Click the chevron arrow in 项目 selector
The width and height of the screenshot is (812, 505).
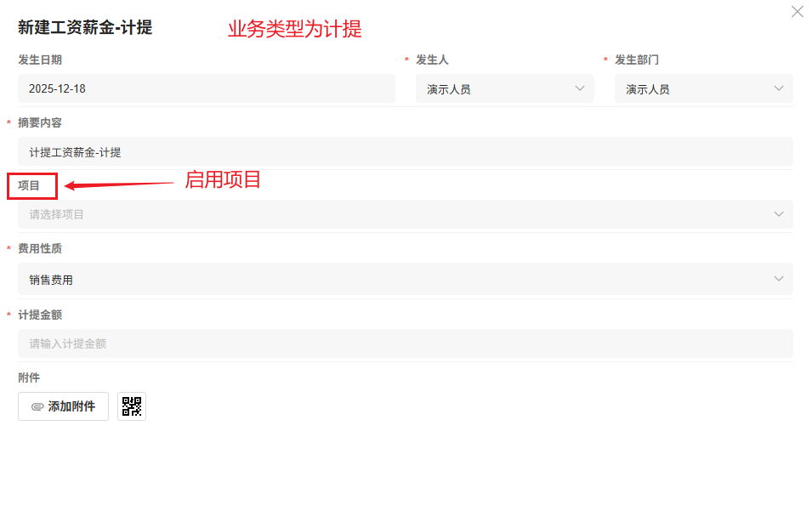tap(779, 214)
